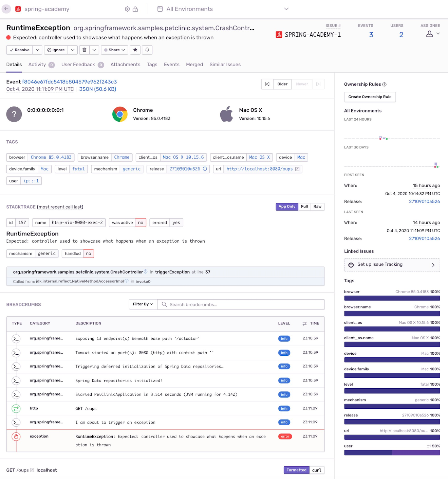Click the time sort arrows in breadcrumbs header

(x=304, y=323)
